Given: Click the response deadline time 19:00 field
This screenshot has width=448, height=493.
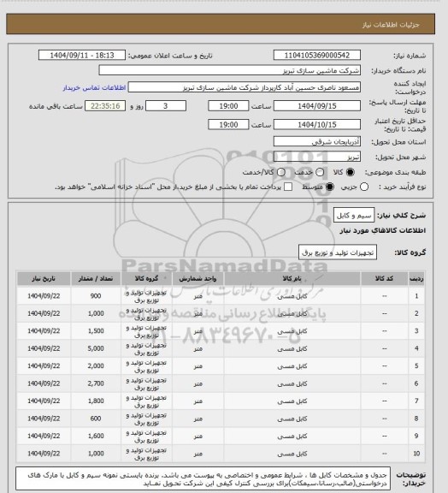Looking at the screenshot, I should 228,106.
